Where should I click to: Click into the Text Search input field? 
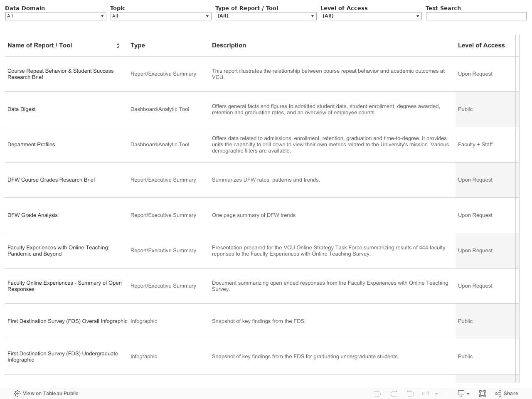(476, 16)
